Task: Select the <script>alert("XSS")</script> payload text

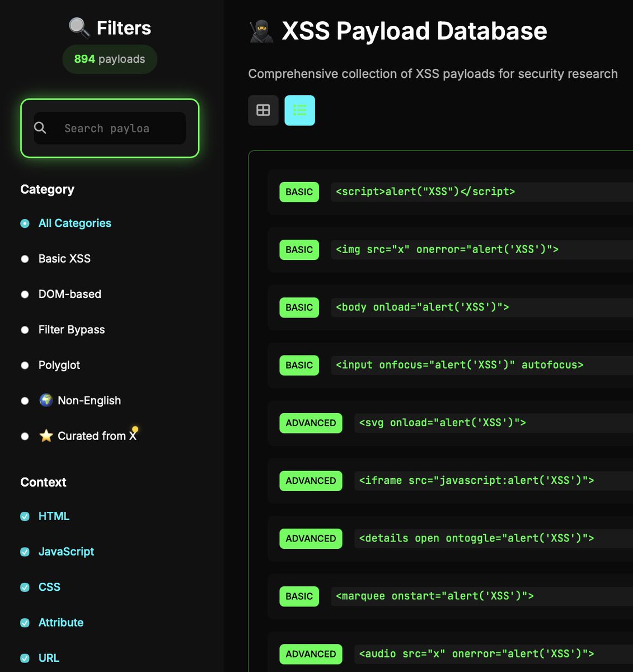Action: 425,192
